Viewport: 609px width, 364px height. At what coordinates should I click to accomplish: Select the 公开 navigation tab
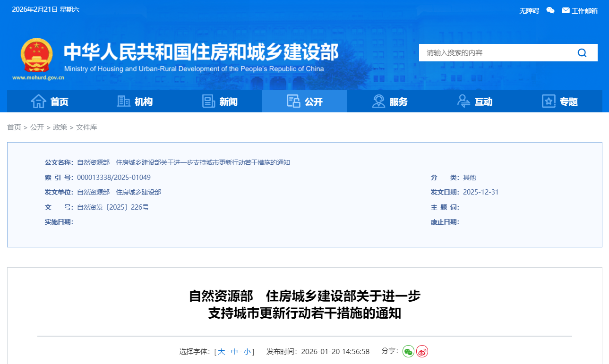pyautogui.click(x=305, y=102)
